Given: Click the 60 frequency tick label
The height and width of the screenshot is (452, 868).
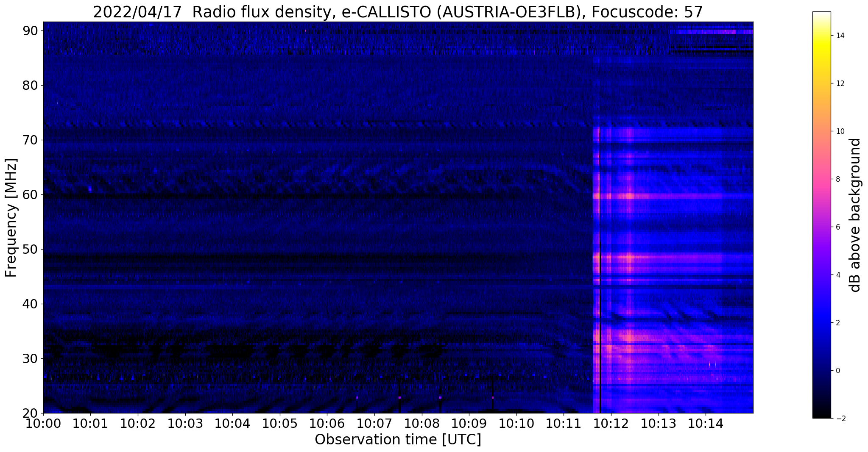Looking at the screenshot, I should tap(30, 194).
